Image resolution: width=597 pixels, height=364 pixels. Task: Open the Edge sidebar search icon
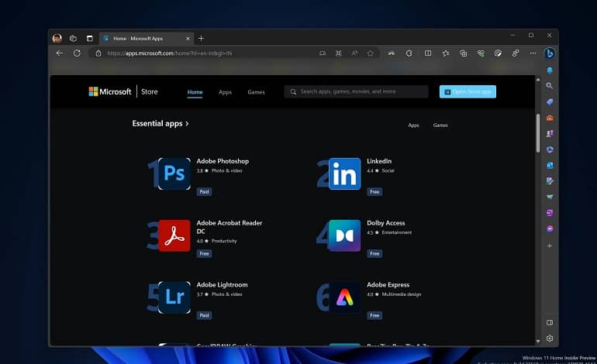550,86
